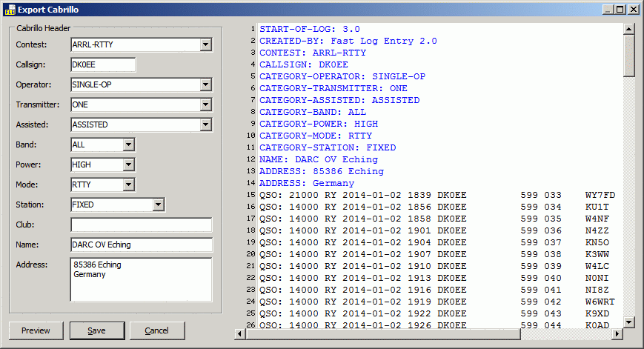Click the horizontal scrollbar right arrow

[617, 334]
